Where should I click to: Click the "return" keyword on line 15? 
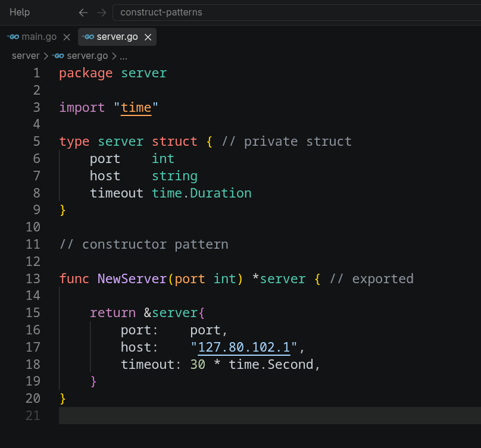113,313
